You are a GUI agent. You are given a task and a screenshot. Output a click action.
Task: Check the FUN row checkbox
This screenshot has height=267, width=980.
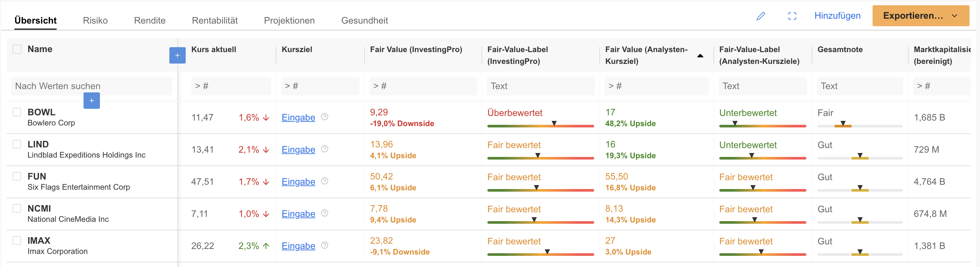17,176
